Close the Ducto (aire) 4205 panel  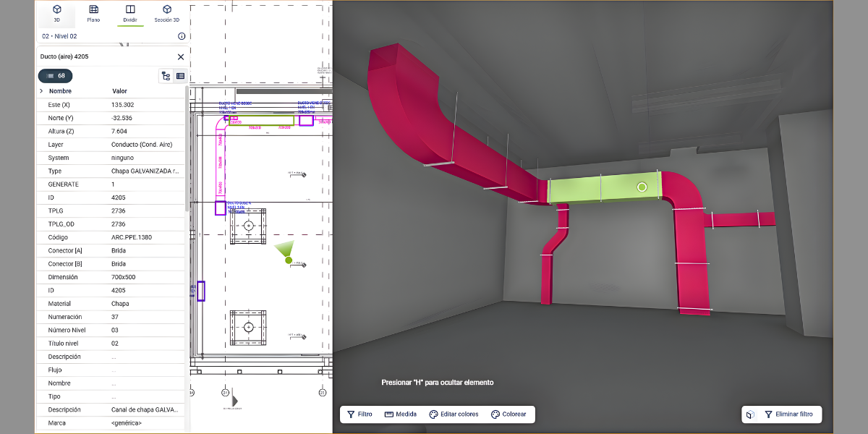coord(181,56)
